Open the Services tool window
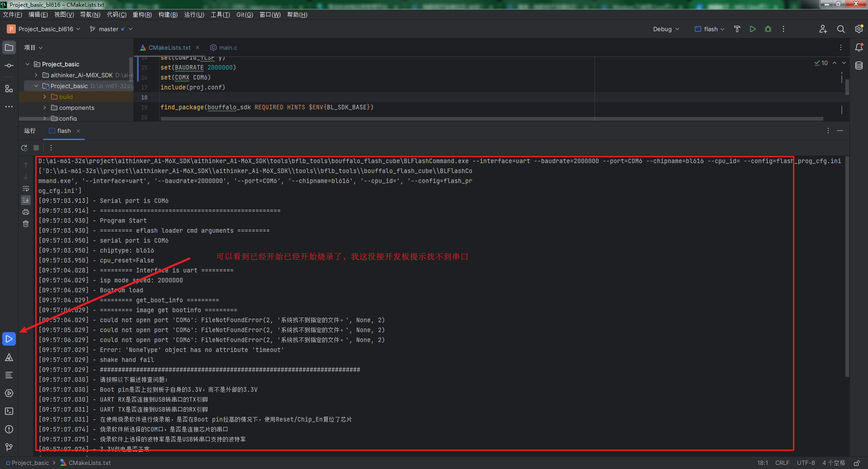Viewport: 868px width, 469px height. (x=9, y=393)
